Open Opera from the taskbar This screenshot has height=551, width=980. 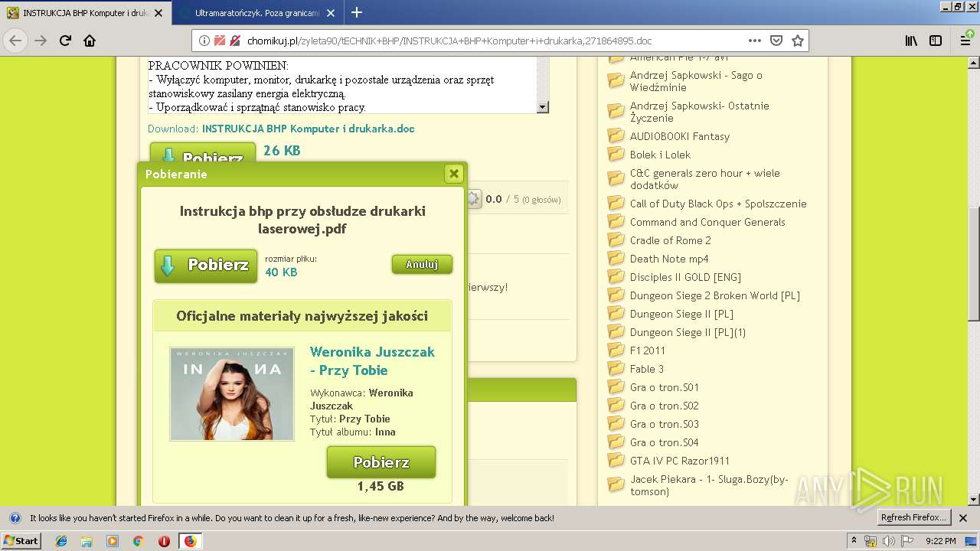(164, 541)
